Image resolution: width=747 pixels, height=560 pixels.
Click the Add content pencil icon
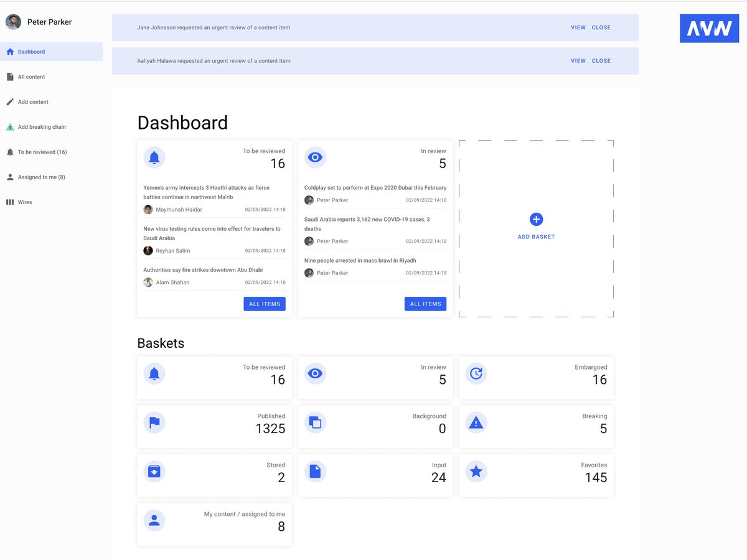coord(10,102)
